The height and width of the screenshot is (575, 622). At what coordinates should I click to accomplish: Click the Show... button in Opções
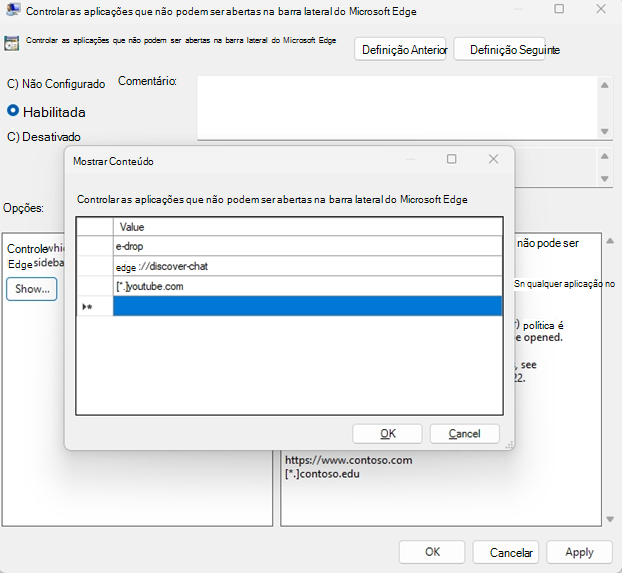point(32,289)
